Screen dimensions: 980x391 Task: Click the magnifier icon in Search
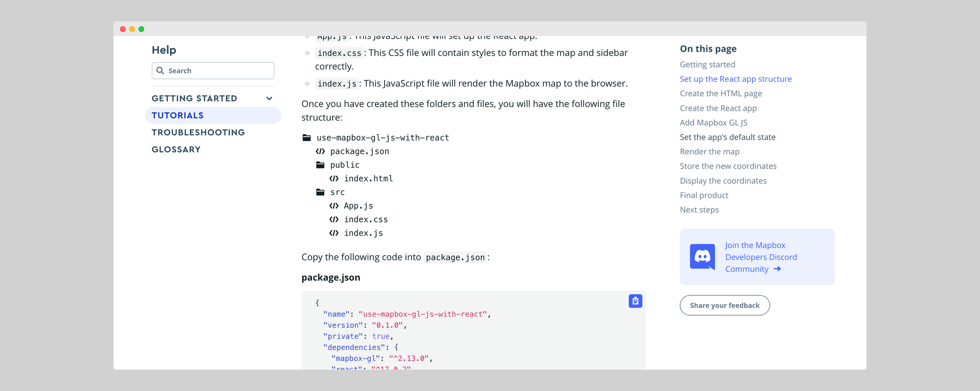160,71
